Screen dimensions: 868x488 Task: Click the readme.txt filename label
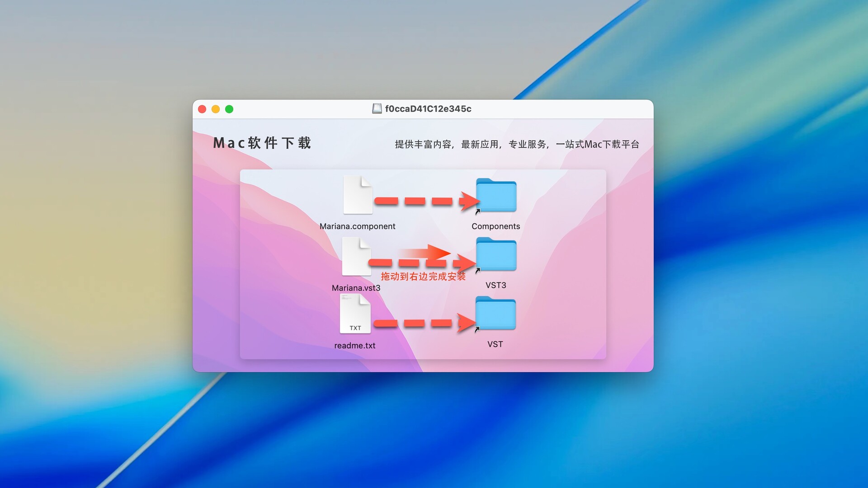[355, 346]
